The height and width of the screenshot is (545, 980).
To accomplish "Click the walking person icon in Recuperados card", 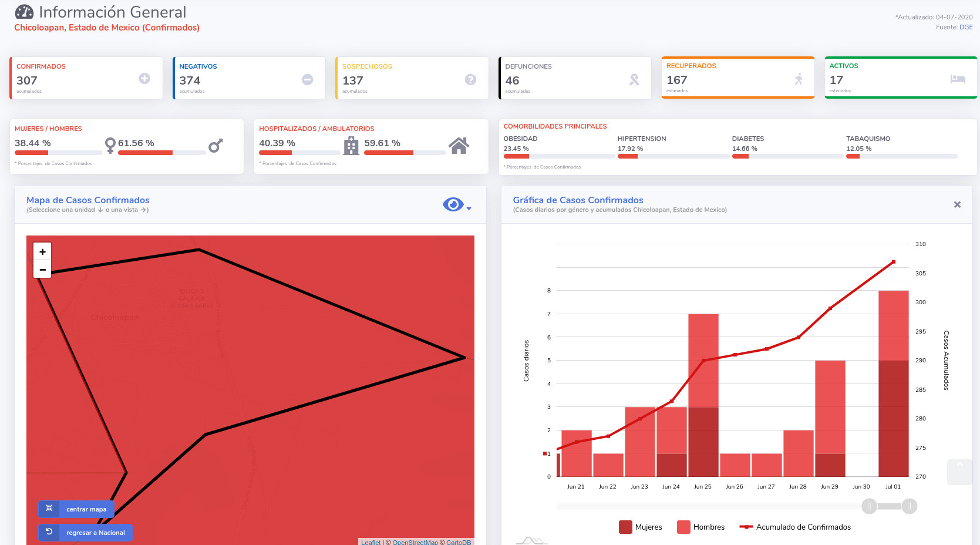I will (x=799, y=79).
